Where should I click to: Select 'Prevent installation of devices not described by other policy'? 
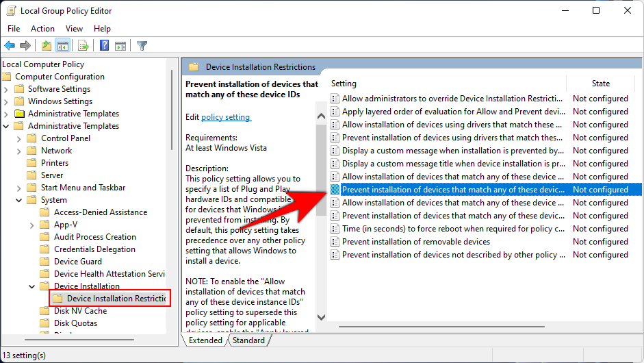coord(454,255)
